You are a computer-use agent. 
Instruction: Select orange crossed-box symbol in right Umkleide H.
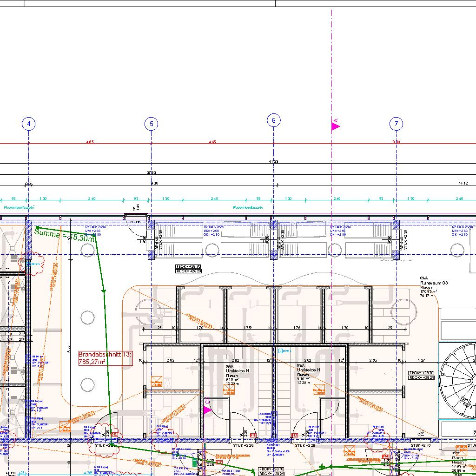(318, 390)
